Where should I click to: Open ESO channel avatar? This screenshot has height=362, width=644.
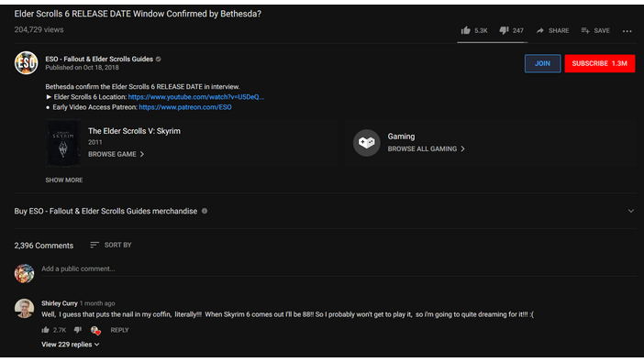pos(27,63)
